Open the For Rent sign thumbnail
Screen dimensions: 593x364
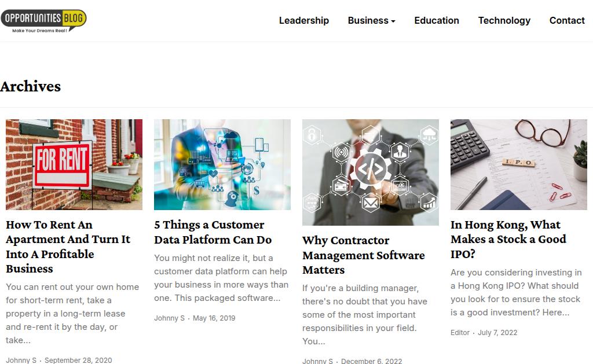pyautogui.click(x=74, y=164)
